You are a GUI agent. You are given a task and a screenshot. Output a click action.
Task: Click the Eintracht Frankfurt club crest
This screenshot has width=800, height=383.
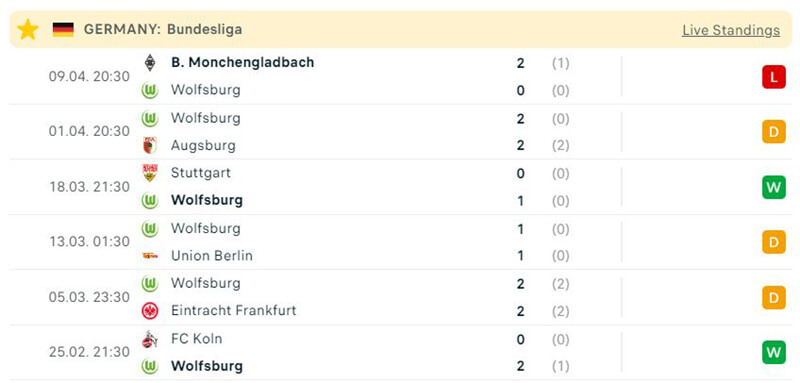coord(150,311)
